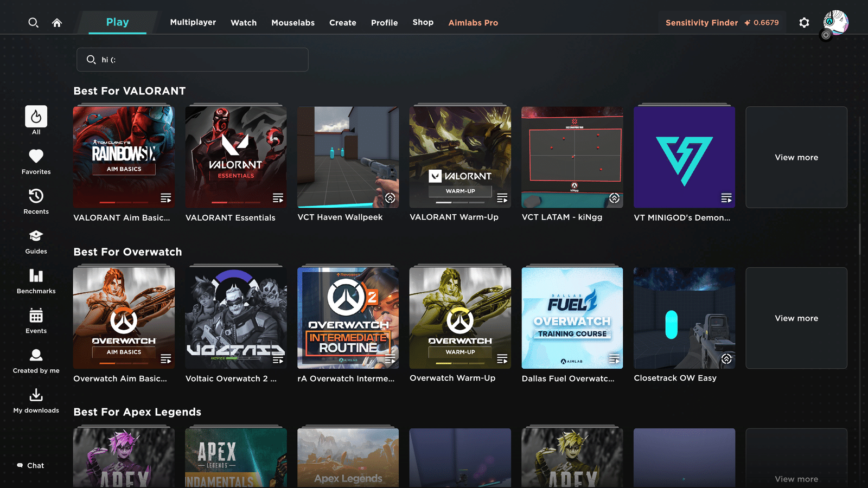Image resolution: width=868 pixels, height=488 pixels.
Task: Open the Profile tab
Action: (x=385, y=23)
